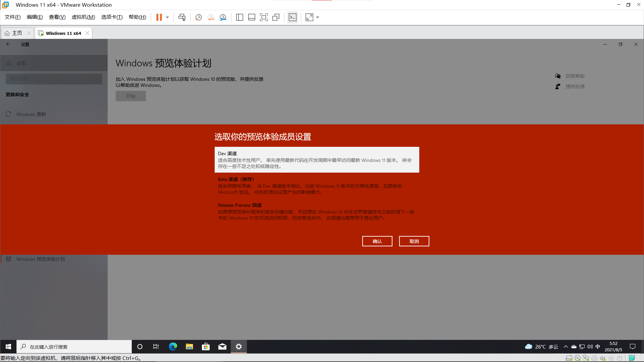This screenshot has width=644, height=362.
Task: Click the send Ctrl+Alt+Del toolbar icon
Action: 182,17
